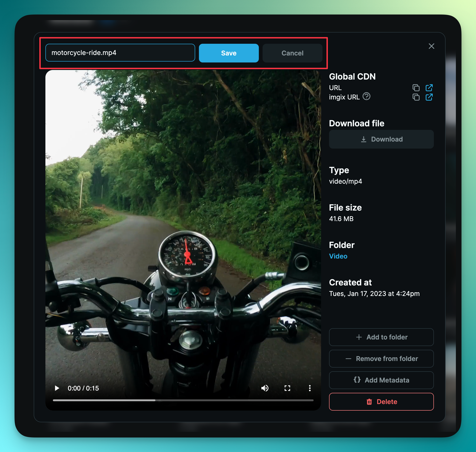Click the Cancel button to discard rename

pyautogui.click(x=292, y=53)
